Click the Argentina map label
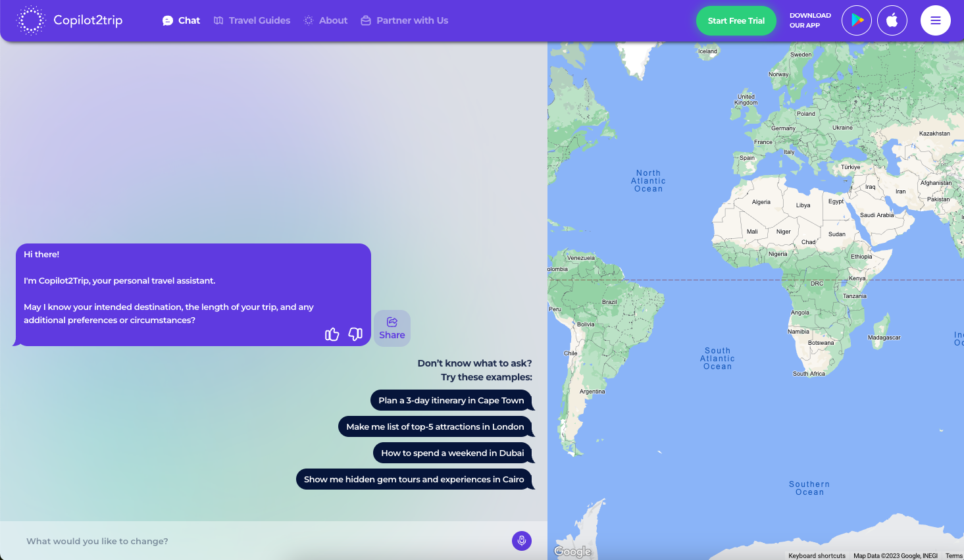The height and width of the screenshot is (560, 964). tap(592, 392)
